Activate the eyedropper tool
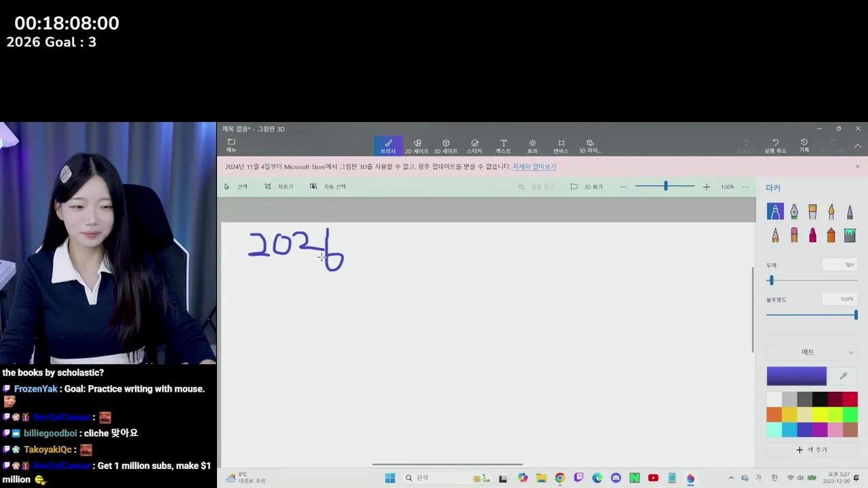This screenshot has width=868, height=488. (844, 375)
